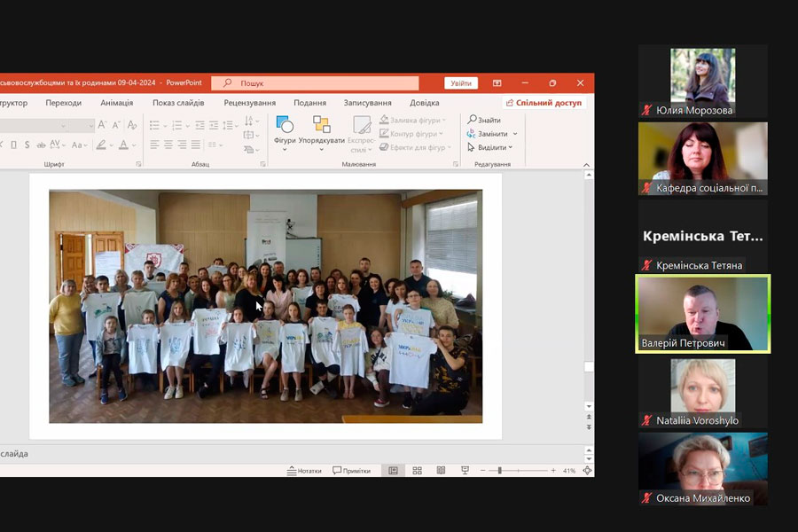Switch to Рецензування tab
This screenshot has width=798, height=532.
[249, 103]
